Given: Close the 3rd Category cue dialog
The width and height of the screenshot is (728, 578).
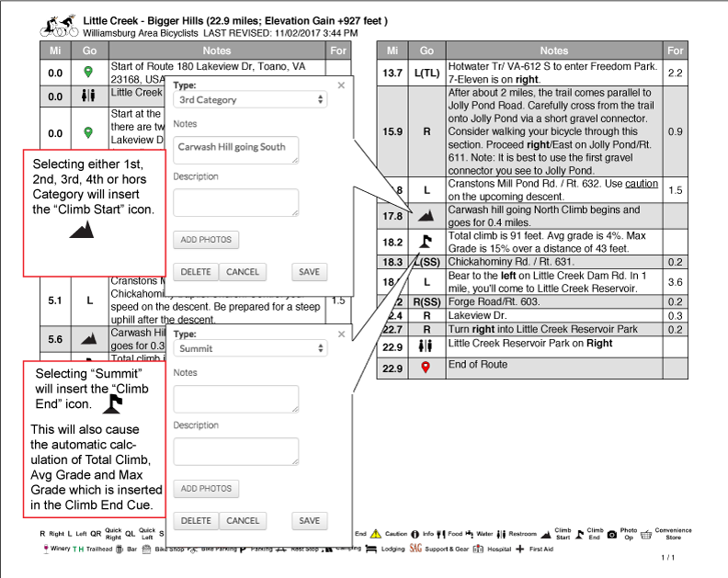Looking at the screenshot, I should coord(341,85).
